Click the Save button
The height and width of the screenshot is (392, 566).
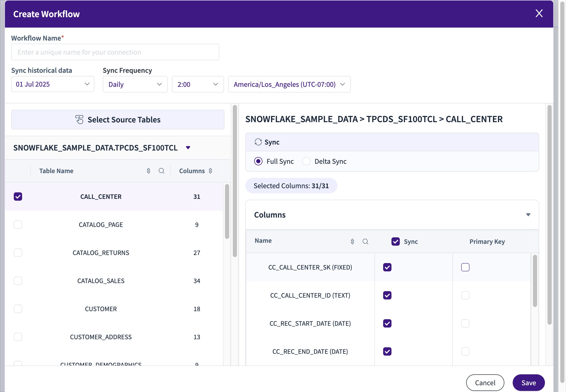[529, 383]
